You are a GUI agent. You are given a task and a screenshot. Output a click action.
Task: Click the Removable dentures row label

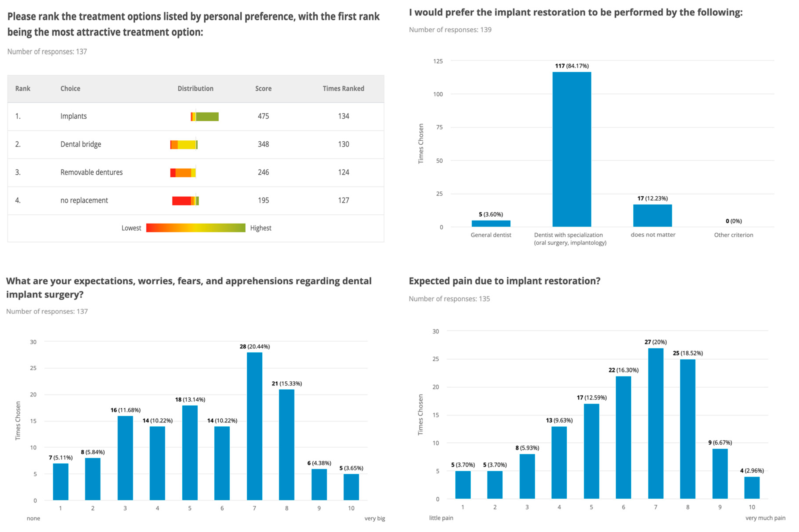(92, 172)
